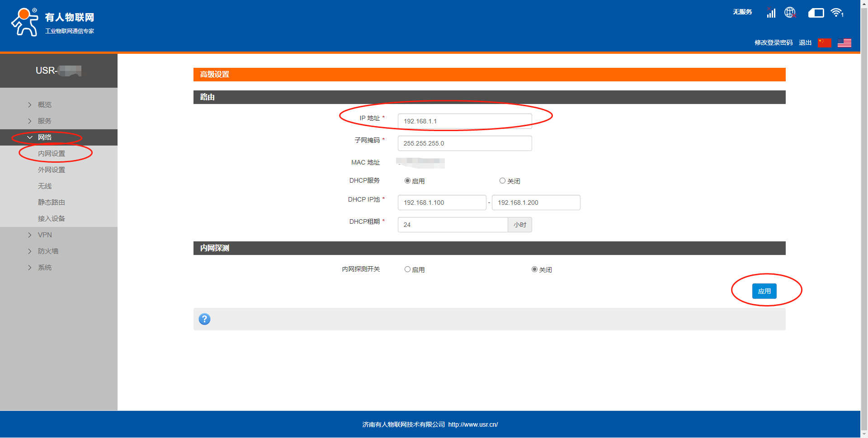Screen dimensions: 868x438
Task: Click the Wi-Fi status icon
Action: (x=837, y=13)
